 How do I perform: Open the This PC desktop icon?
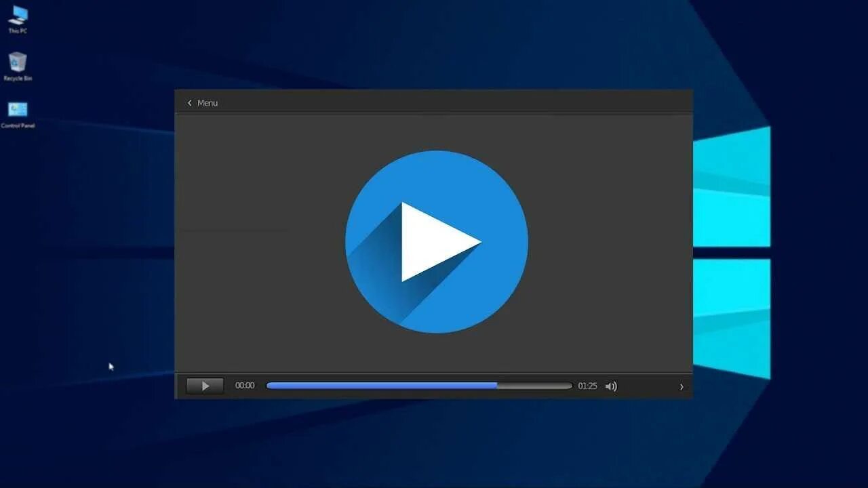pos(18,19)
